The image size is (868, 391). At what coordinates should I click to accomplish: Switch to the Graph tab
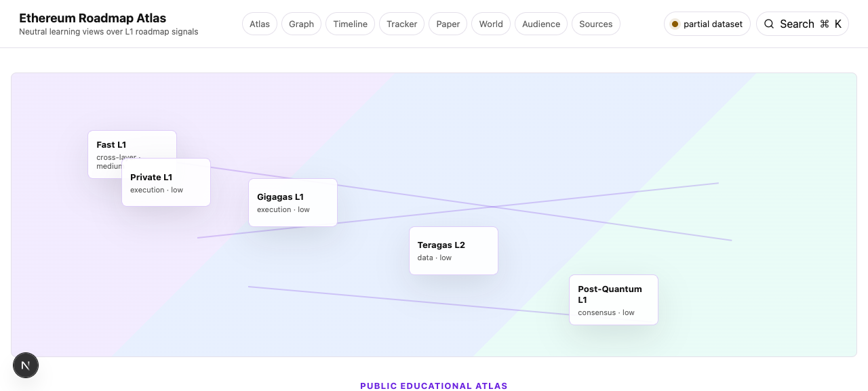point(302,24)
